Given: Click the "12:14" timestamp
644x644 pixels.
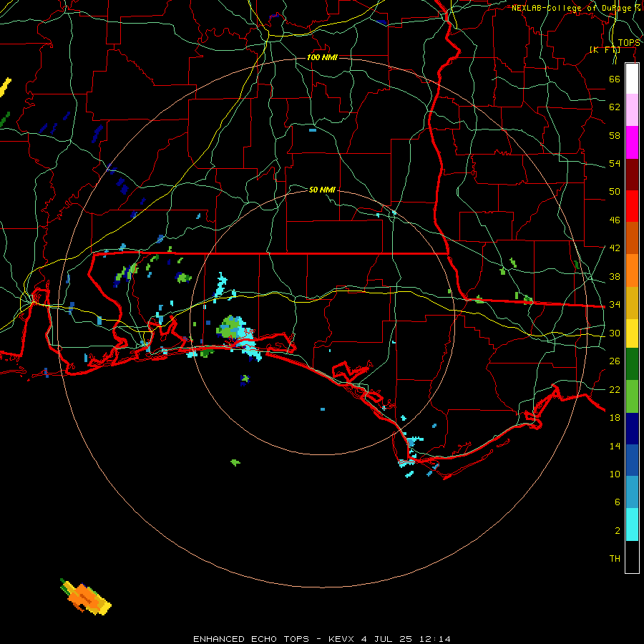Looking at the screenshot, I should 435,639.
